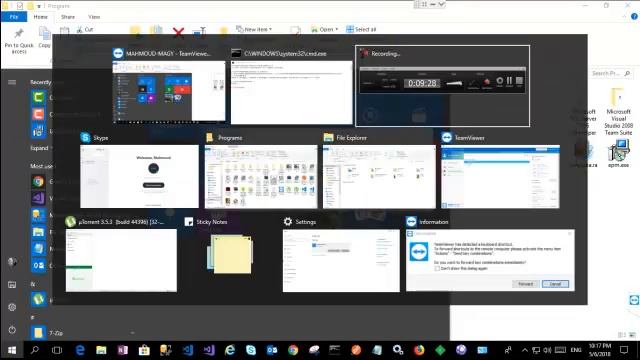The width and height of the screenshot is (640, 360).
Task: Open OneNote from the taskbar
Action: click(122, 350)
